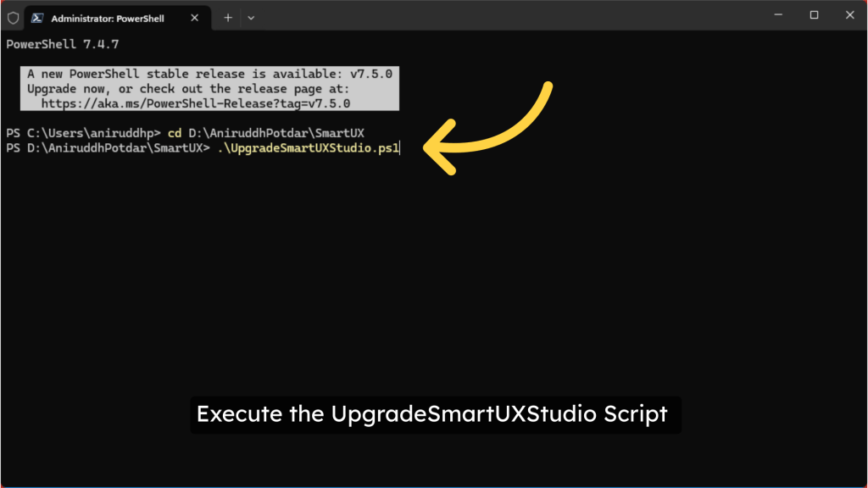
Task: Select the Administrator: PowerShell tab
Action: (x=108, y=18)
